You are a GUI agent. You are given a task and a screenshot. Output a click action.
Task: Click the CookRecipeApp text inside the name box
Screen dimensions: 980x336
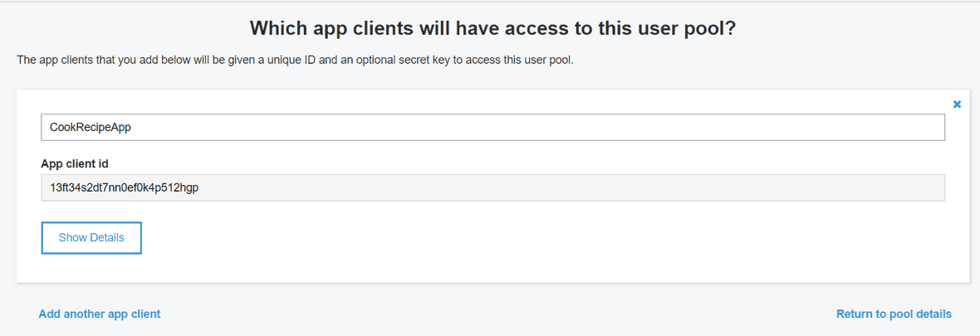tap(91, 127)
